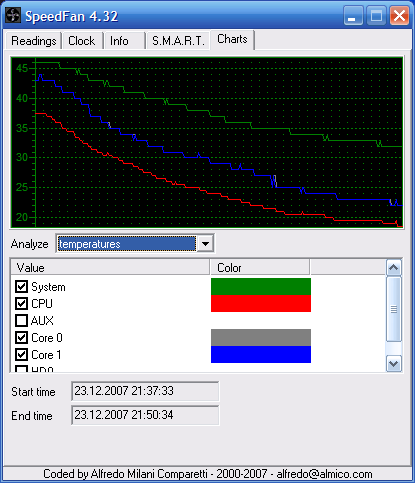Click the list scroll up arrow
The width and height of the screenshot is (417, 486).
pyautogui.click(x=394, y=268)
